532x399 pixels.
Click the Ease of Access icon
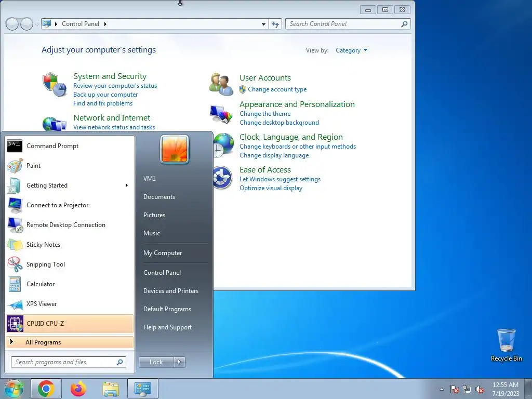point(222,178)
